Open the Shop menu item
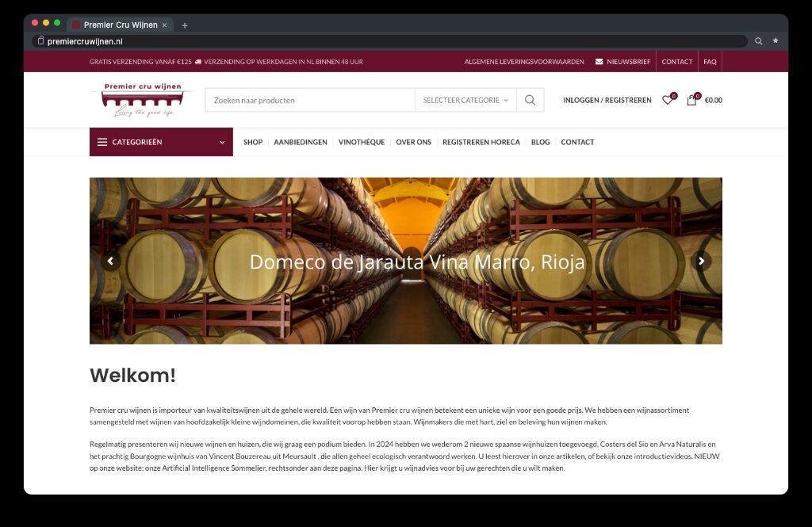Screen dimensions: 812x527 (253, 142)
